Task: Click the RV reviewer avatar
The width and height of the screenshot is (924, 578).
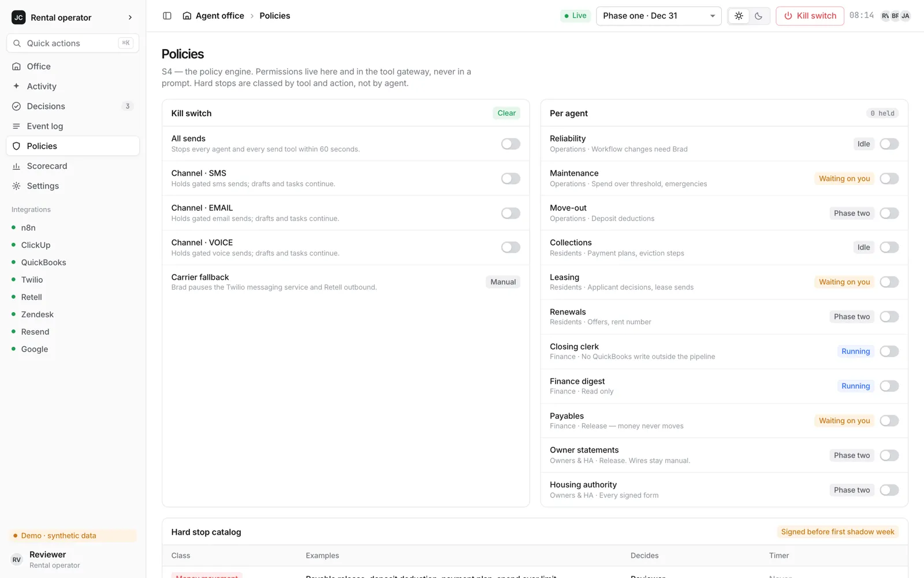Action: pos(17,560)
